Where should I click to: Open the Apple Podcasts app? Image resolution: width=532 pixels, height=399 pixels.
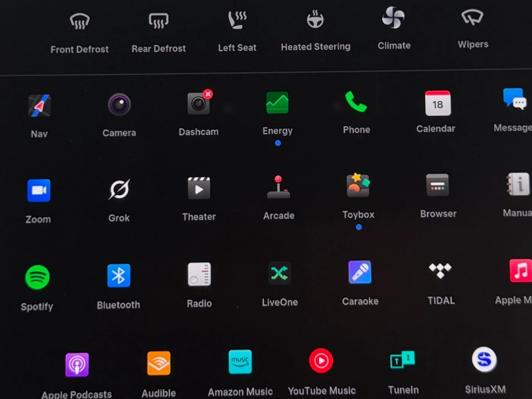point(77,365)
